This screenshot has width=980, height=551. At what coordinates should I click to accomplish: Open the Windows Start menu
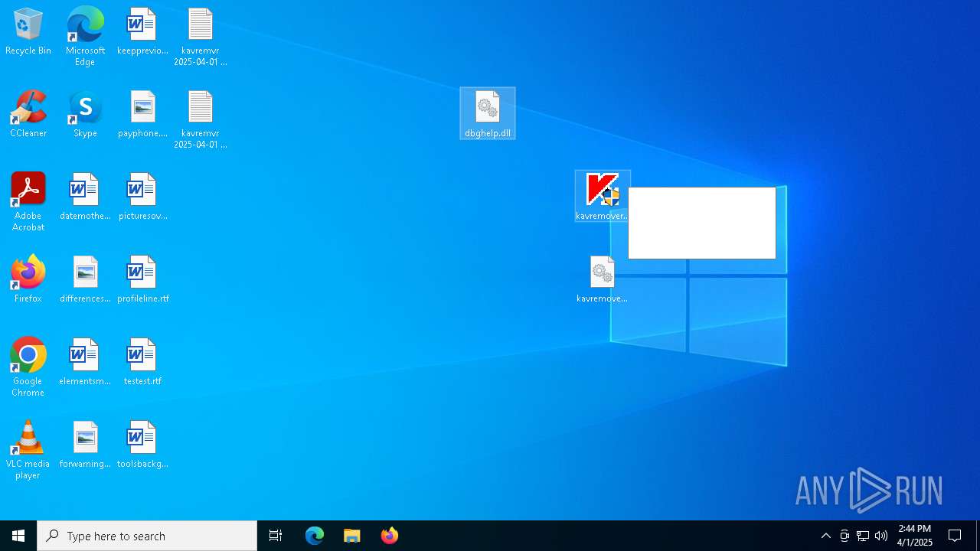(18, 536)
